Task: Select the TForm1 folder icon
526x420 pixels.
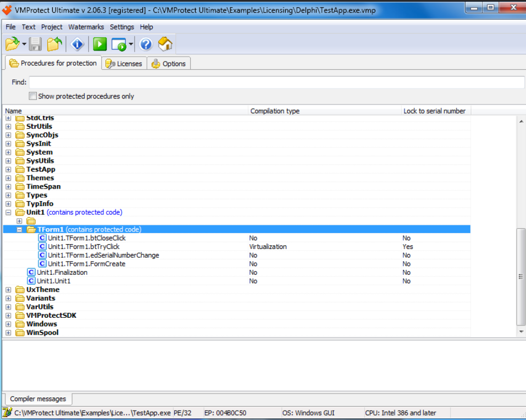Action: point(31,229)
